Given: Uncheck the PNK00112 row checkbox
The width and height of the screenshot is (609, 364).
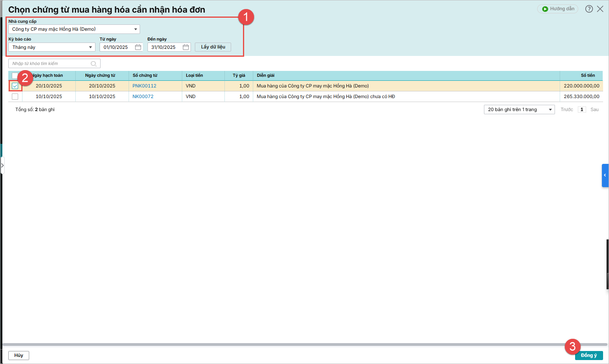Looking at the screenshot, I should click(15, 86).
